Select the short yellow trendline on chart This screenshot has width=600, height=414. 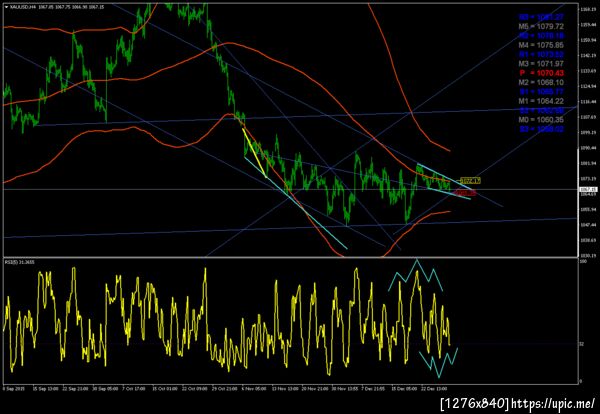point(254,153)
